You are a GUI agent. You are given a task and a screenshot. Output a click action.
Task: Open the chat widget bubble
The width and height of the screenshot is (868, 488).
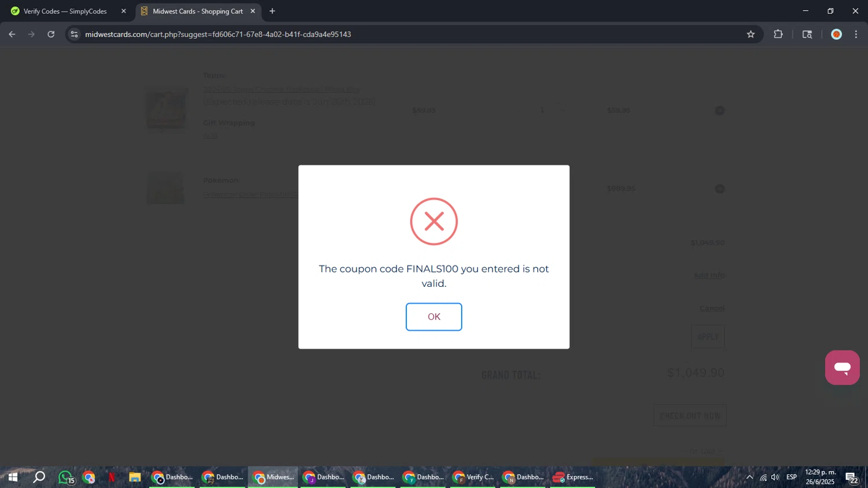pyautogui.click(x=842, y=368)
